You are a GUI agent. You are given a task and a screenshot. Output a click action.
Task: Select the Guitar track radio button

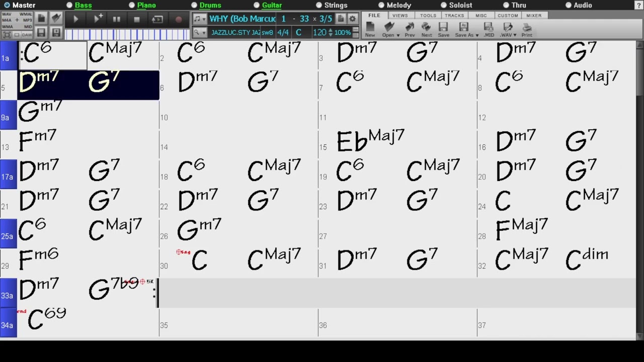257,5
